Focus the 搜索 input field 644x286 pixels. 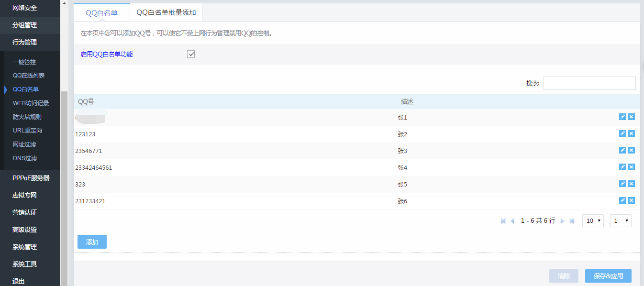click(x=589, y=83)
